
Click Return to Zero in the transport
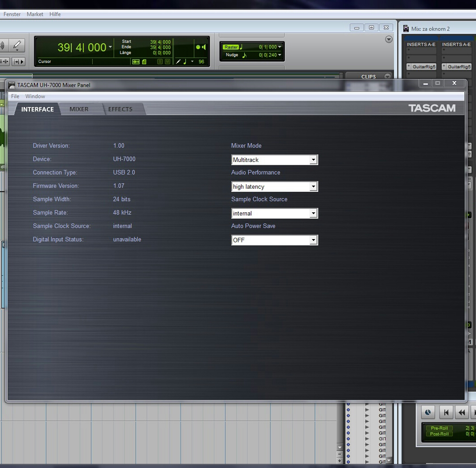coord(446,412)
